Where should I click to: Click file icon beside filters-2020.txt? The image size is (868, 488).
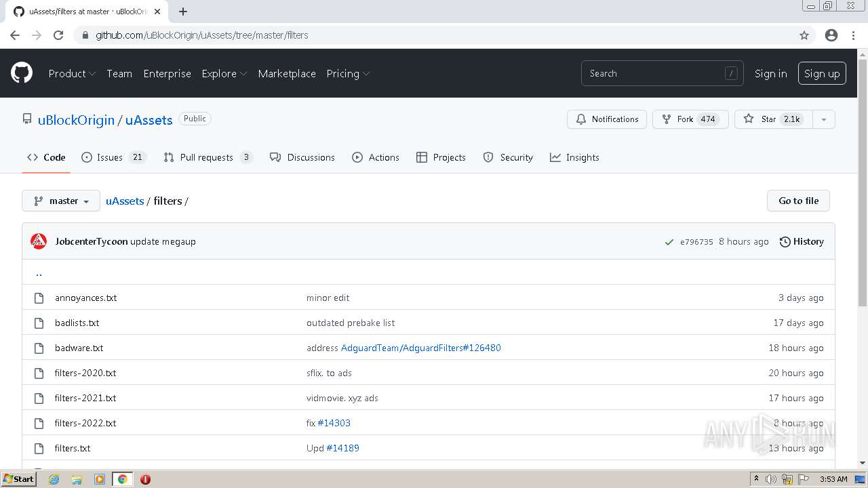[39, 373]
